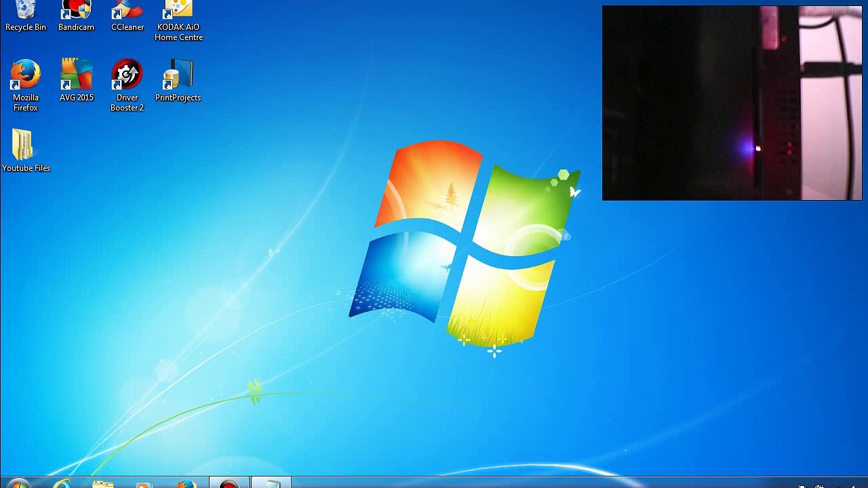The height and width of the screenshot is (488, 868).
Task: Open Windows Media Player from taskbar
Action: tap(144, 484)
